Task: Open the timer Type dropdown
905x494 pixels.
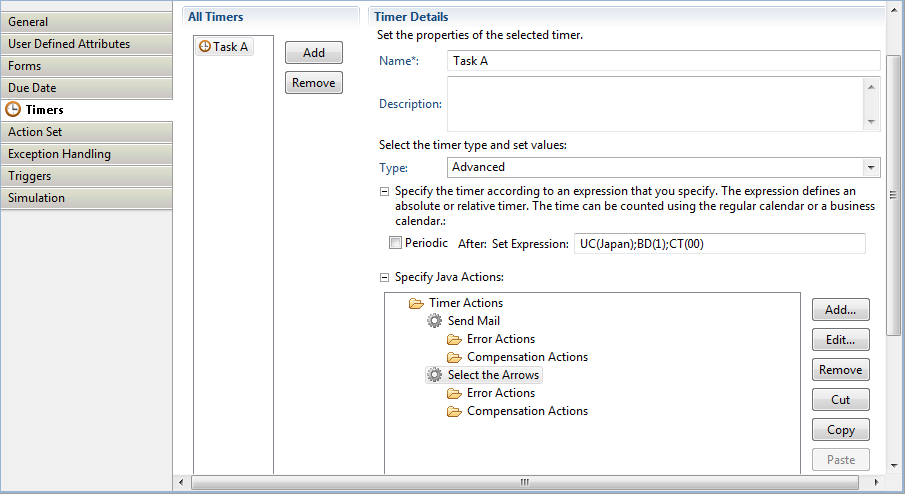Action: [x=871, y=168]
